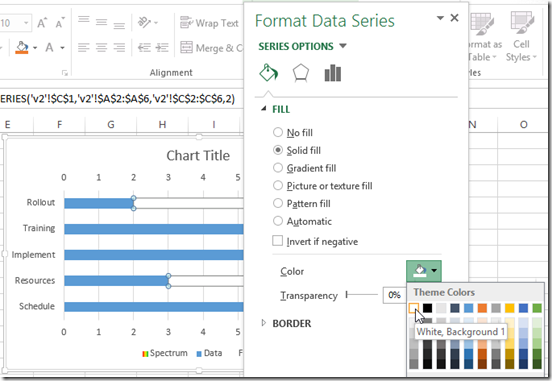Select column G header
552x381 pixels.
click(111, 124)
